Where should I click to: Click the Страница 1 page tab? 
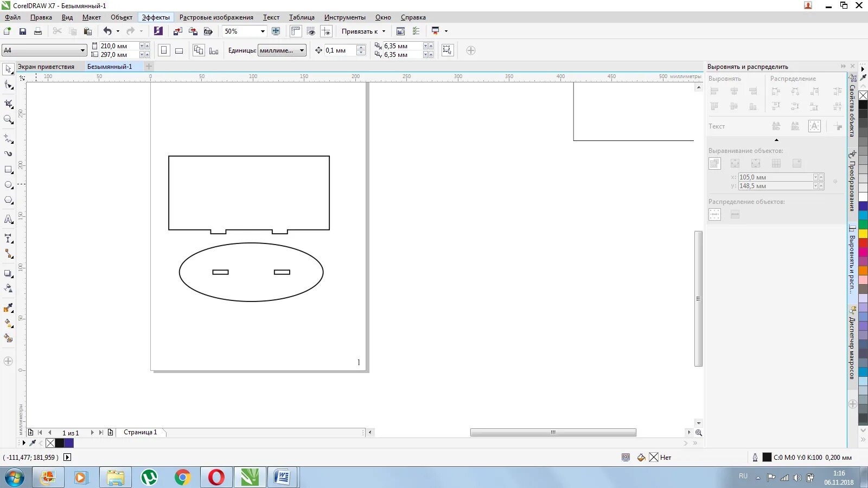(141, 432)
